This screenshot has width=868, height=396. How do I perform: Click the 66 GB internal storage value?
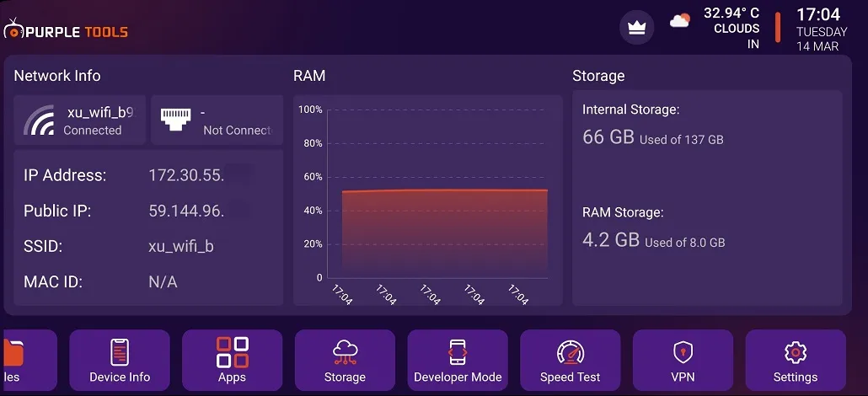point(608,136)
